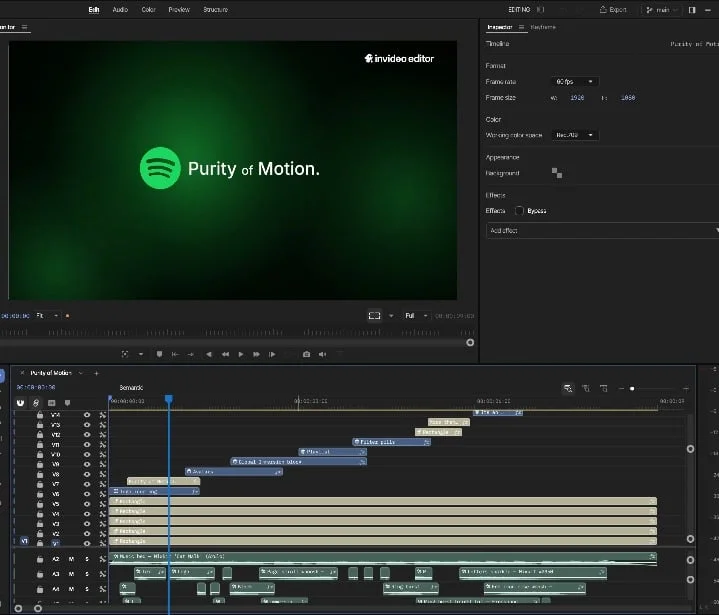Hide track V8 with its eye icon

87,474
